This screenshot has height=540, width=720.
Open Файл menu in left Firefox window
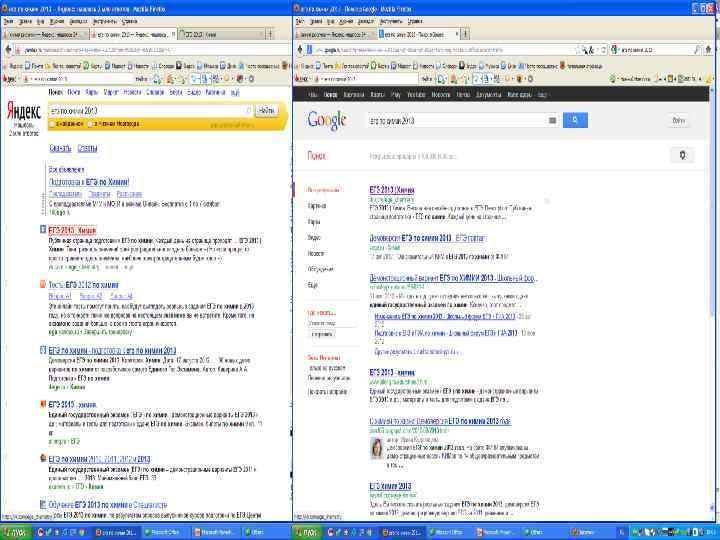coord(8,21)
